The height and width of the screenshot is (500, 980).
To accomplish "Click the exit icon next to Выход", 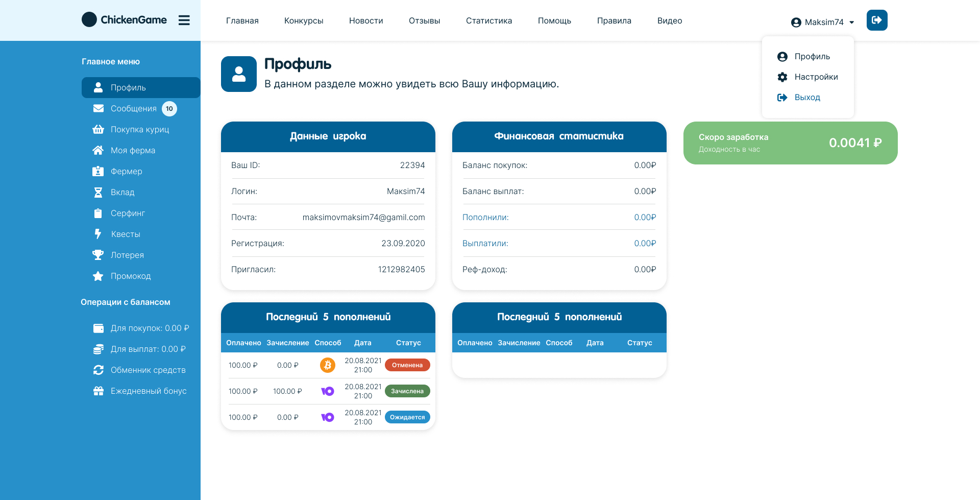I will click(x=782, y=98).
